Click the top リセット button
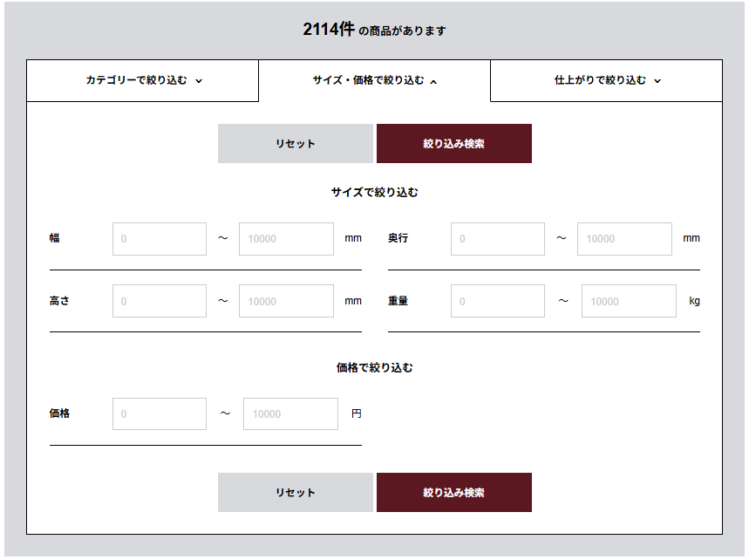Viewport: 749px width, 560px height. tap(296, 144)
